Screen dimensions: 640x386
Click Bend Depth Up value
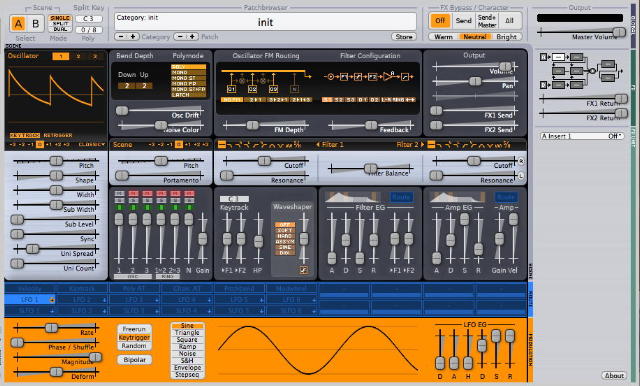144,86
